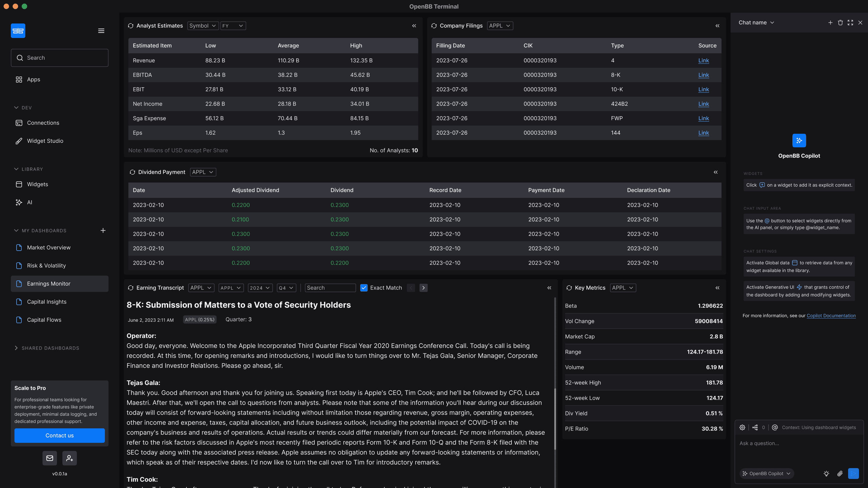Click the hamburger menu icon in sidebar
Viewport: 868px width, 488px height.
pos(101,31)
